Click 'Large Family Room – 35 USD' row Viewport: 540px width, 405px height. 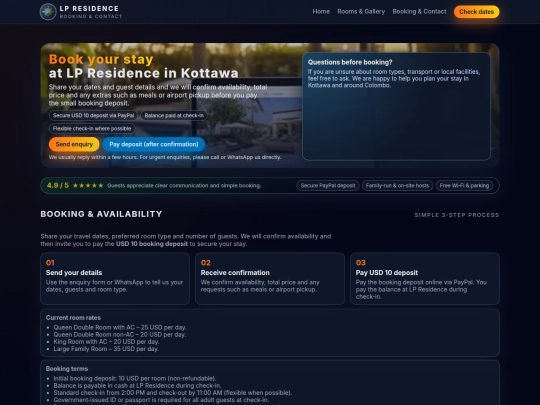coord(106,349)
